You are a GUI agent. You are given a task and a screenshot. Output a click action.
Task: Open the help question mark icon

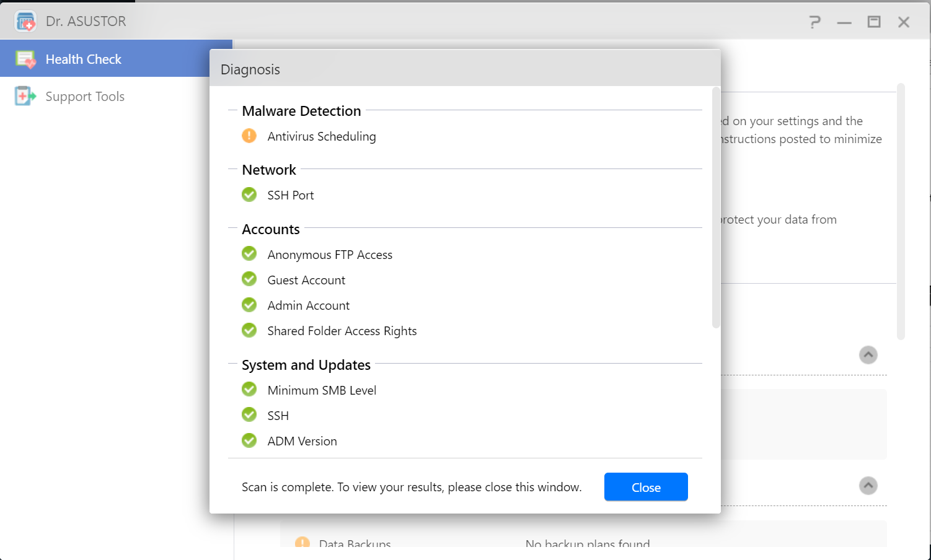click(x=815, y=22)
